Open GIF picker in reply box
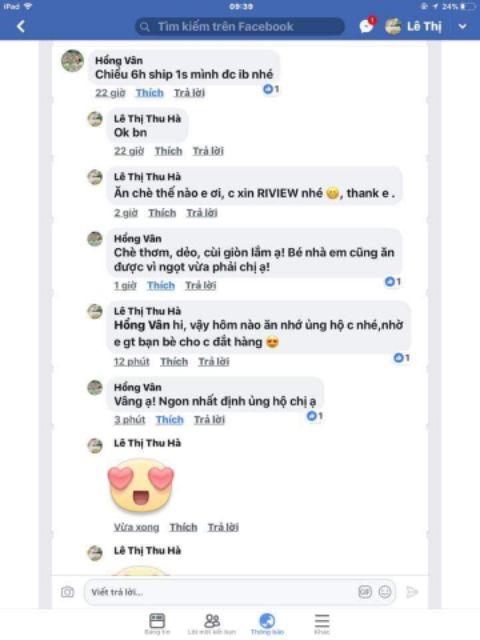 click(x=365, y=591)
